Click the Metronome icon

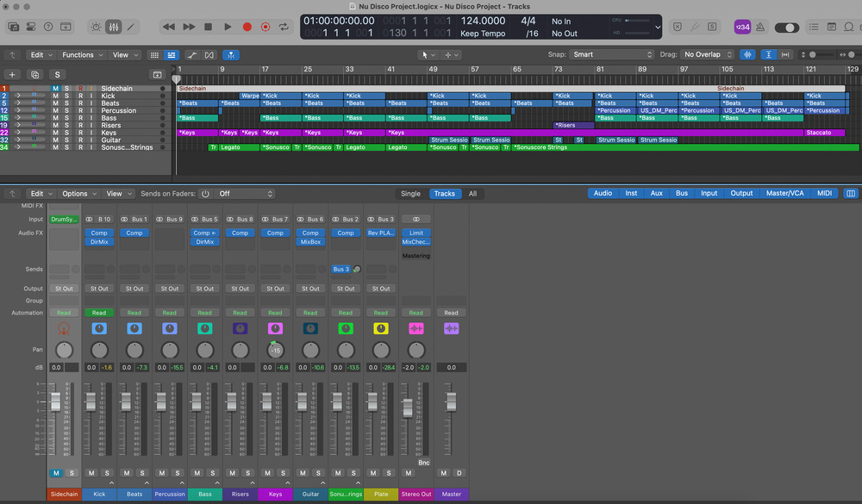760,27
